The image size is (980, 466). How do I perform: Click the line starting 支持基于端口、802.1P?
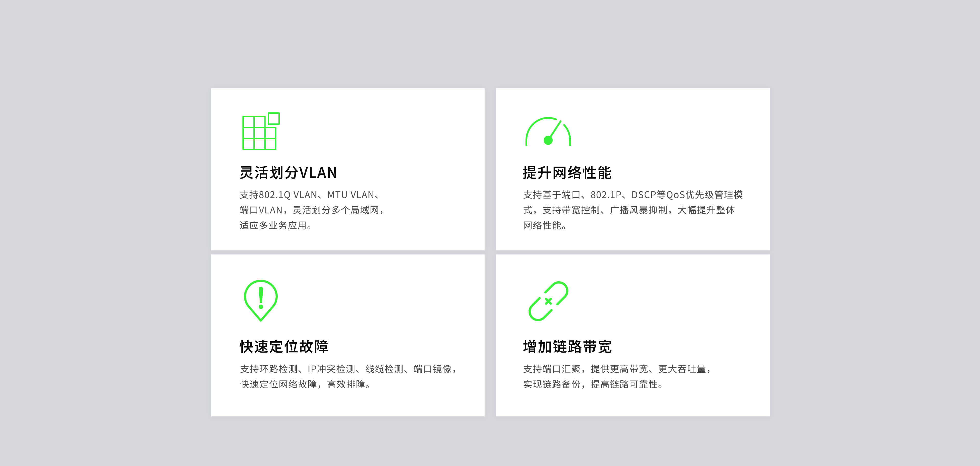(x=633, y=195)
